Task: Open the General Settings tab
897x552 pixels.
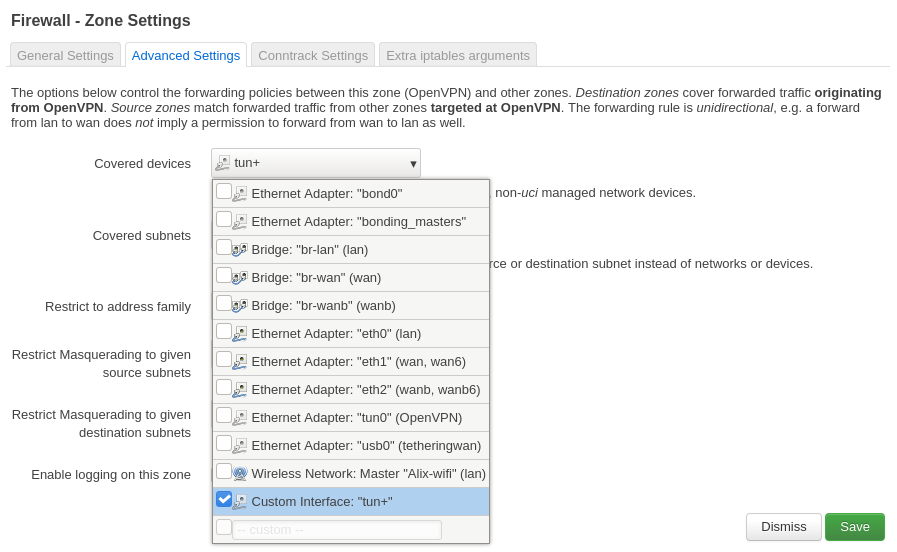Action: pyautogui.click(x=65, y=55)
